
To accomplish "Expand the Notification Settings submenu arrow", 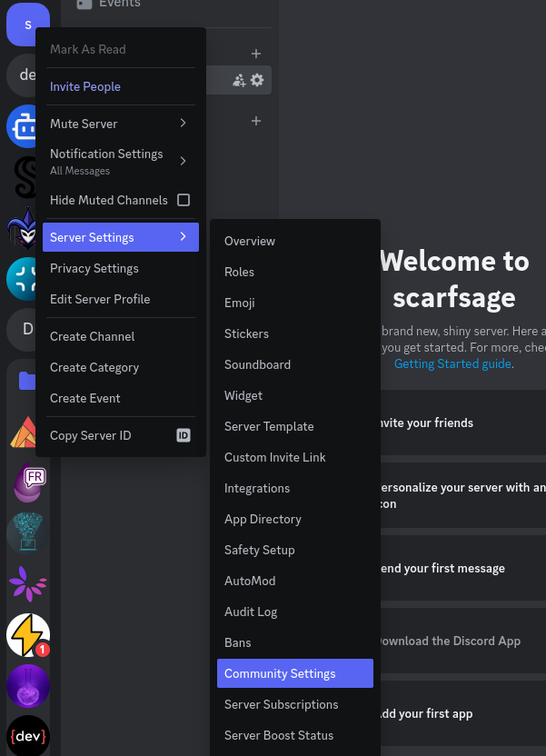I will pos(184,161).
